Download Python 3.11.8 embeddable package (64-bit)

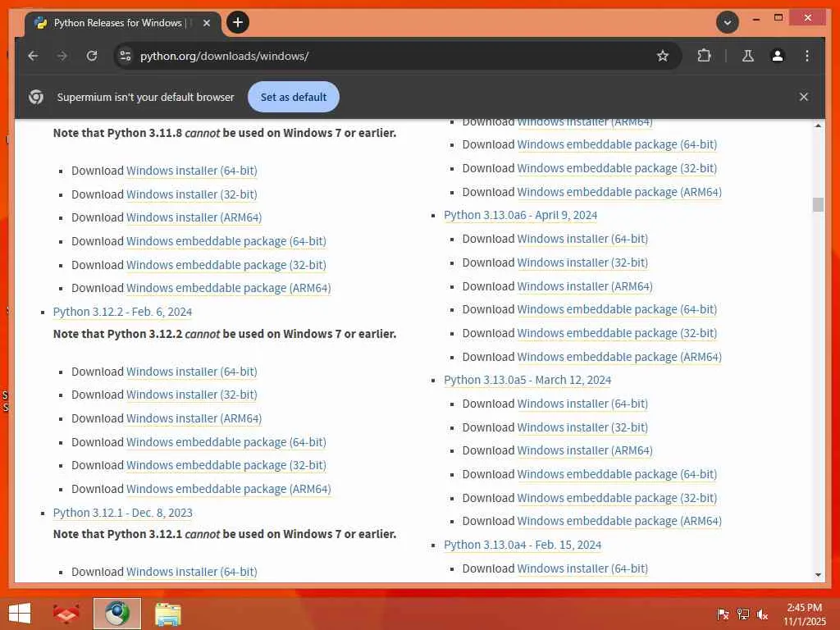point(226,241)
